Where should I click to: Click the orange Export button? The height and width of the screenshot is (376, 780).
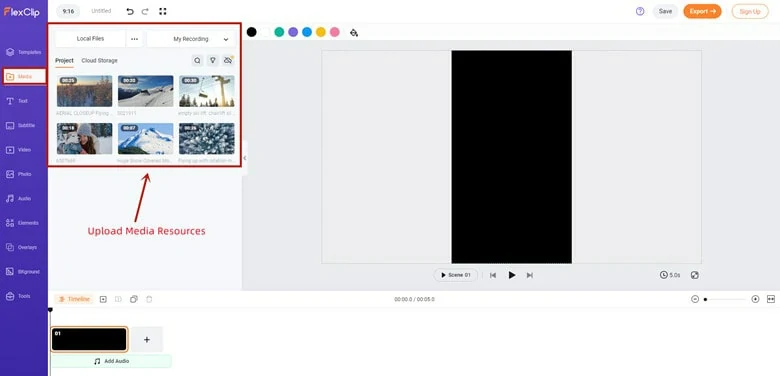tap(702, 11)
